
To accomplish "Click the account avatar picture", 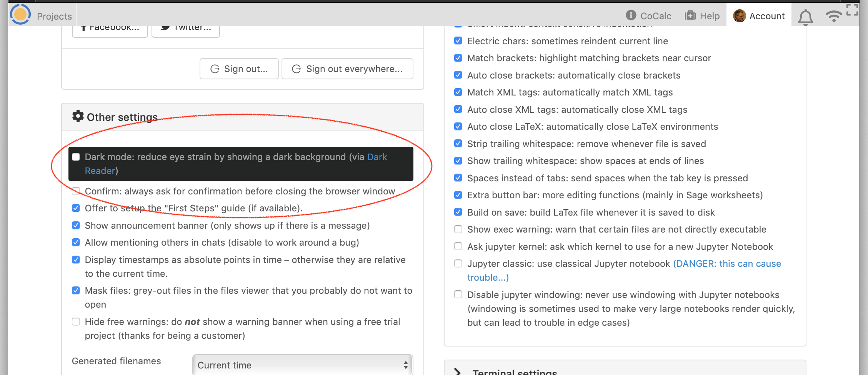I will click(739, 16).
